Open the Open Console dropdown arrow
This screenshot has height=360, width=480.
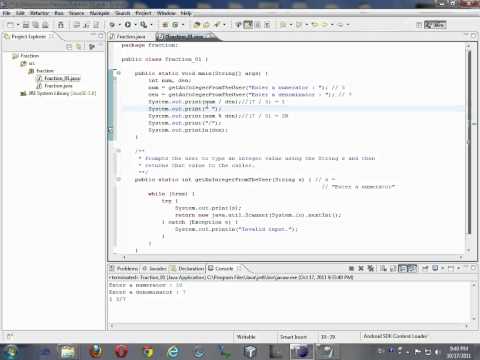pos(458,268)
